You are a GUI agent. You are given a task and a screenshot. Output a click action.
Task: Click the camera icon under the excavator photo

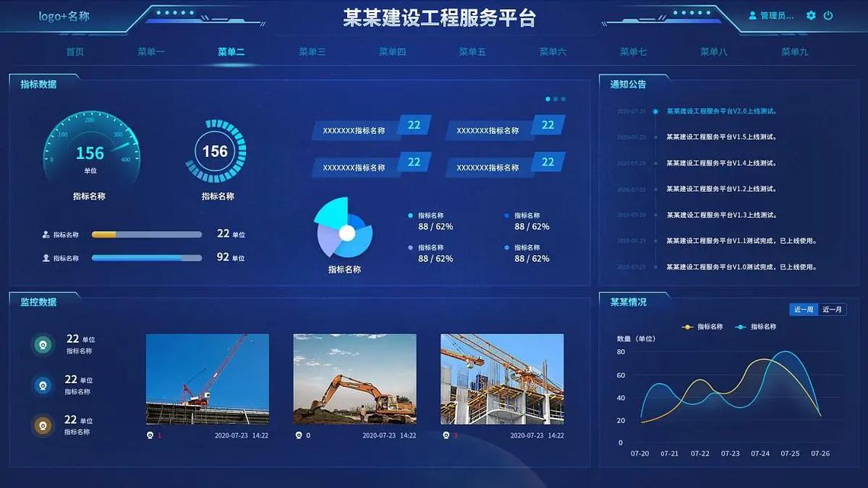(x=297, y=435)
